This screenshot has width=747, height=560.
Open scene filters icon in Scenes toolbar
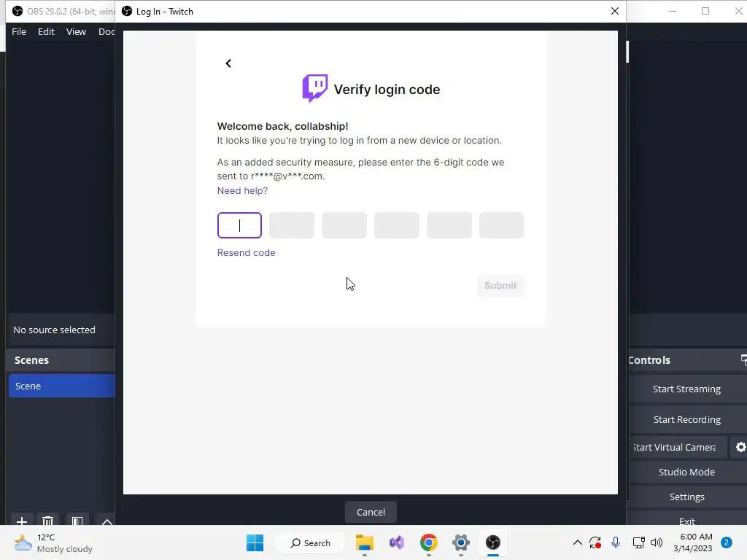[x=77, y=521]
